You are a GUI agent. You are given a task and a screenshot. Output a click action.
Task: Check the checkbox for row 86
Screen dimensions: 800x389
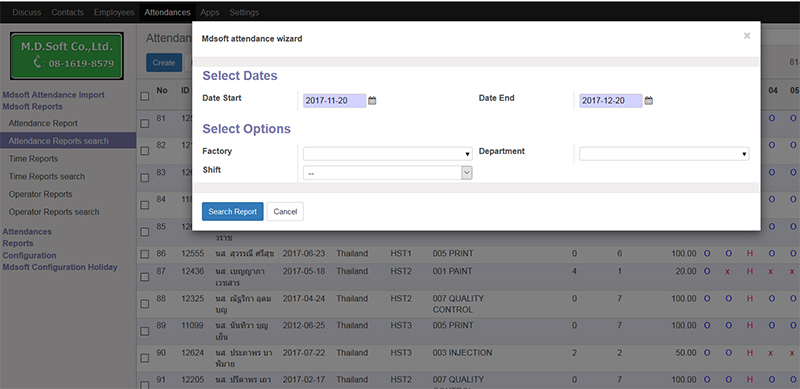click(x=145, y=254)
